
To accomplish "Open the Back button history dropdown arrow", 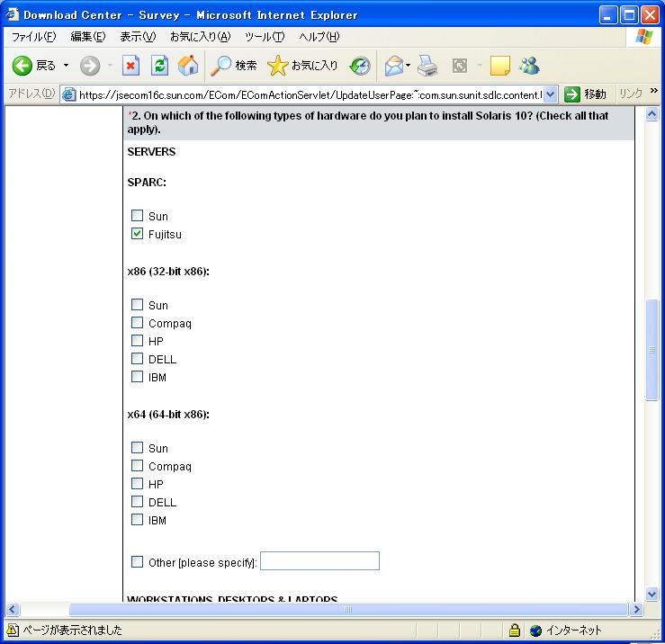I will (x=67, y=66).
